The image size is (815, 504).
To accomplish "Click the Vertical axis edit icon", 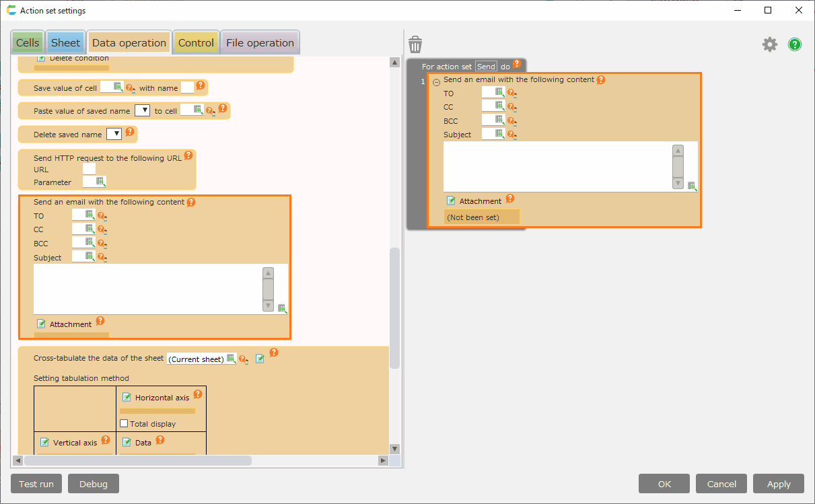I will click(44, 442).
